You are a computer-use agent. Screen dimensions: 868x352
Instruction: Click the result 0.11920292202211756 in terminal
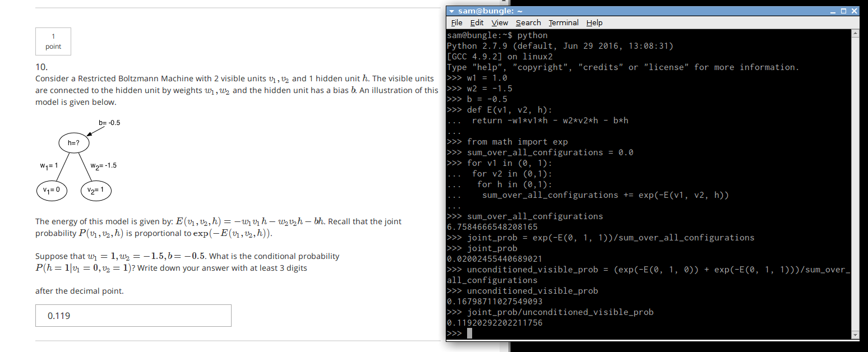495,323
